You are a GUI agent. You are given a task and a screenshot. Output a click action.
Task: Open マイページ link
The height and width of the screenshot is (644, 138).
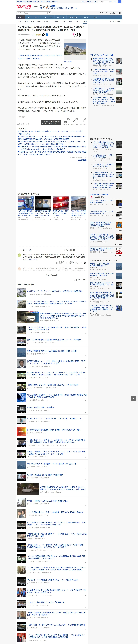click(103, 13)
